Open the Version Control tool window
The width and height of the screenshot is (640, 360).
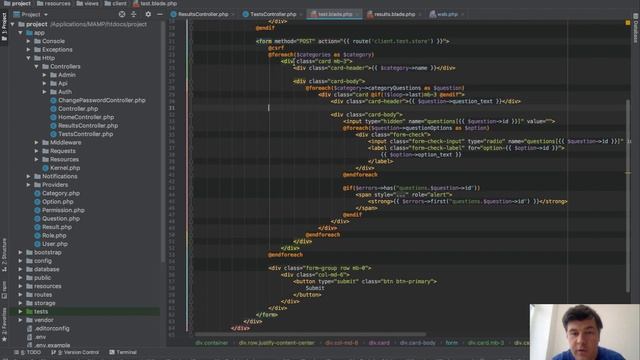tap(75, 352)
